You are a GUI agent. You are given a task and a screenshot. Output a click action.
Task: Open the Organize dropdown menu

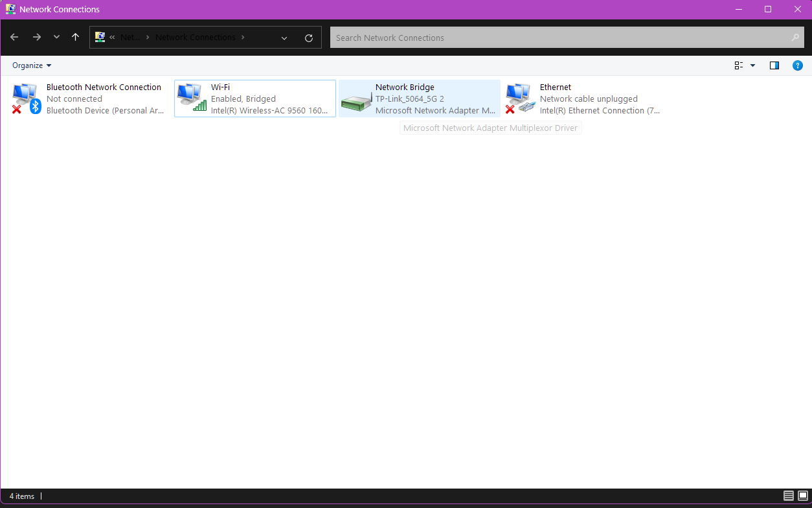pyautogui.click(x=31, y=65)
